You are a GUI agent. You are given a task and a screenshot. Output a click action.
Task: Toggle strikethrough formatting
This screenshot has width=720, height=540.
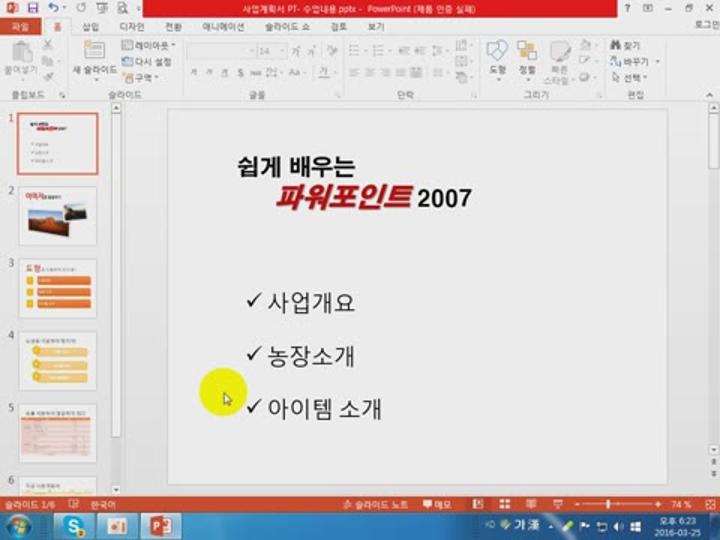click(x=255, y=73)
